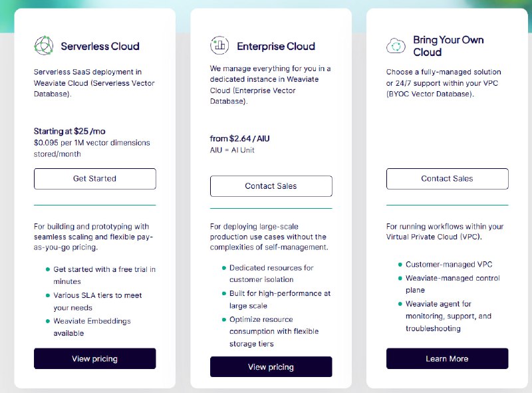View pricing for Enterprise Cloud
532x393 pixels.
coord(271,366)
